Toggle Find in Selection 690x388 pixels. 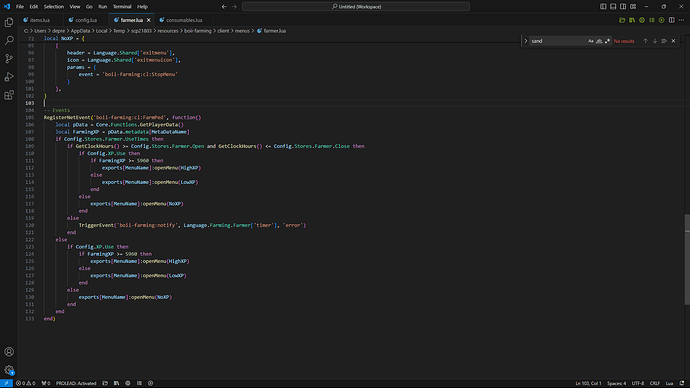664,41
